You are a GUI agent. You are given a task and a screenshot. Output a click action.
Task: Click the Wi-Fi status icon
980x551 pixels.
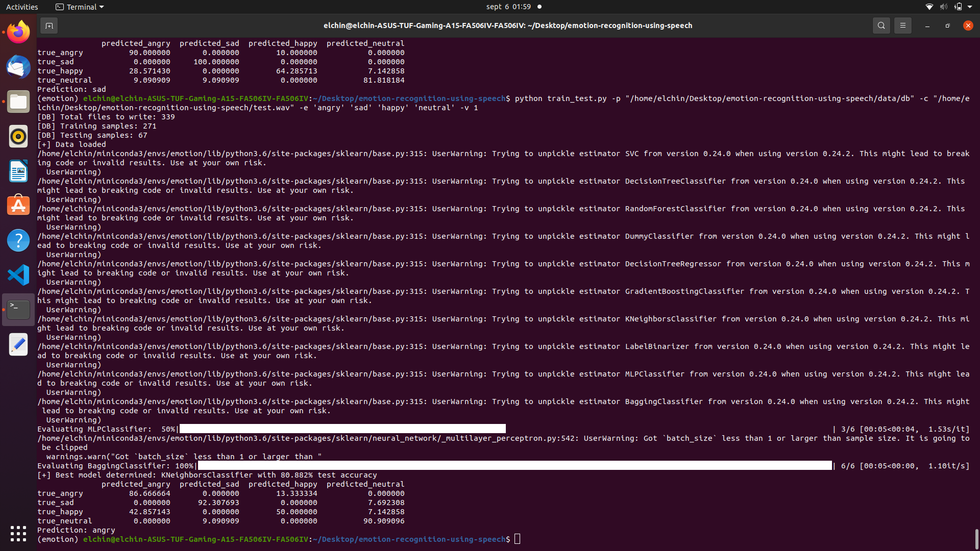point(929,7)
